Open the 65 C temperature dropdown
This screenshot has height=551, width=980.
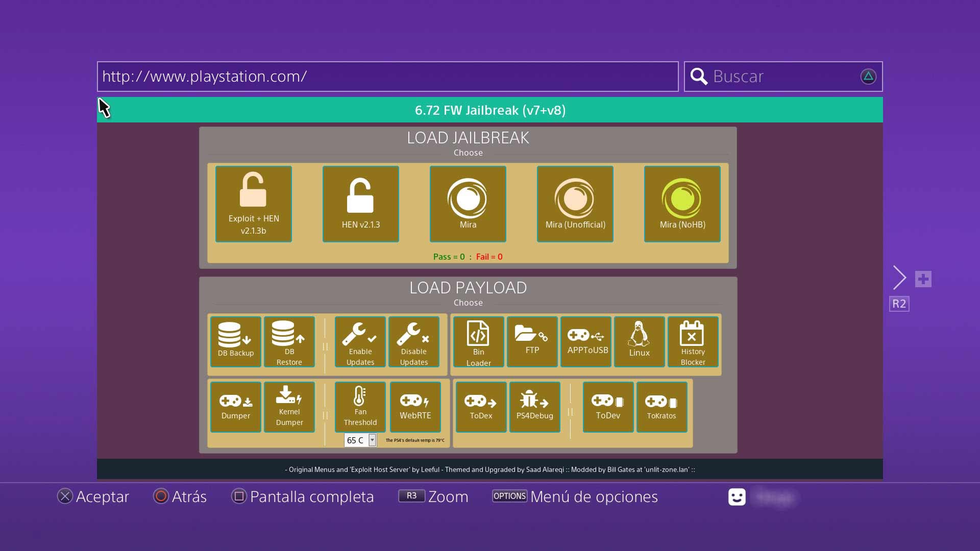coord(372,440)
